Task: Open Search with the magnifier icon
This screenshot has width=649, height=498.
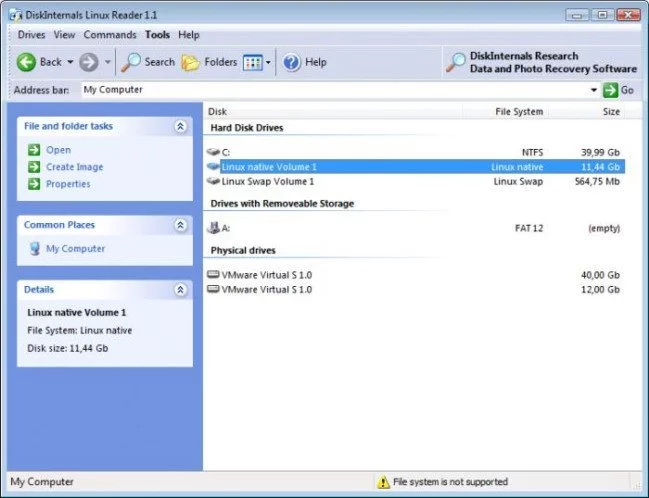Action: [x=131, y=63]
